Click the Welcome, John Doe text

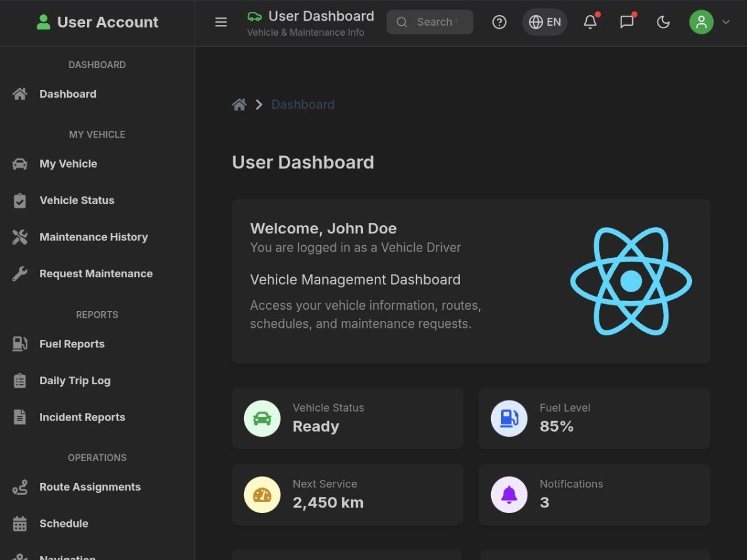(323, 228)
